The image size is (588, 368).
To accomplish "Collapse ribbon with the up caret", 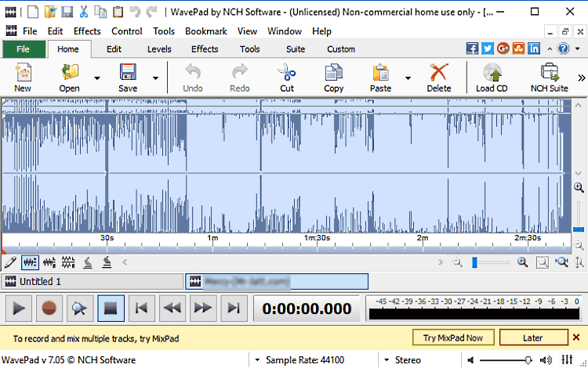I will [550, 49].
